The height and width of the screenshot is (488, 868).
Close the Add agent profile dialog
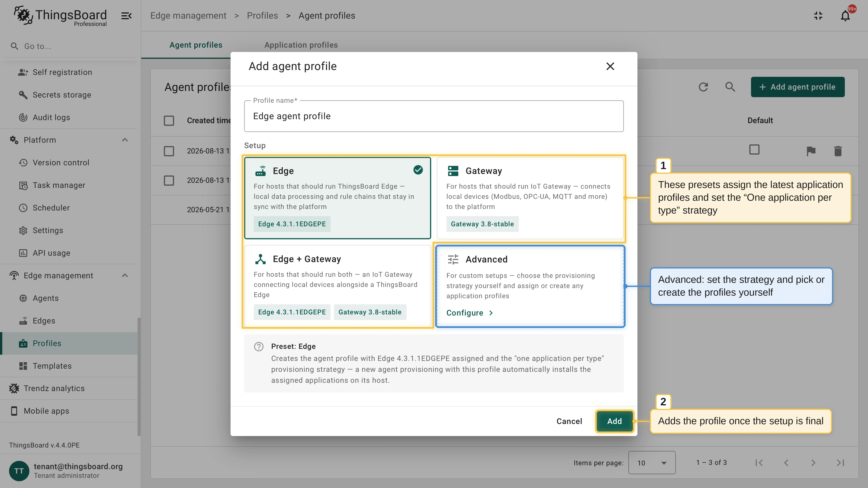coord(610,66)
